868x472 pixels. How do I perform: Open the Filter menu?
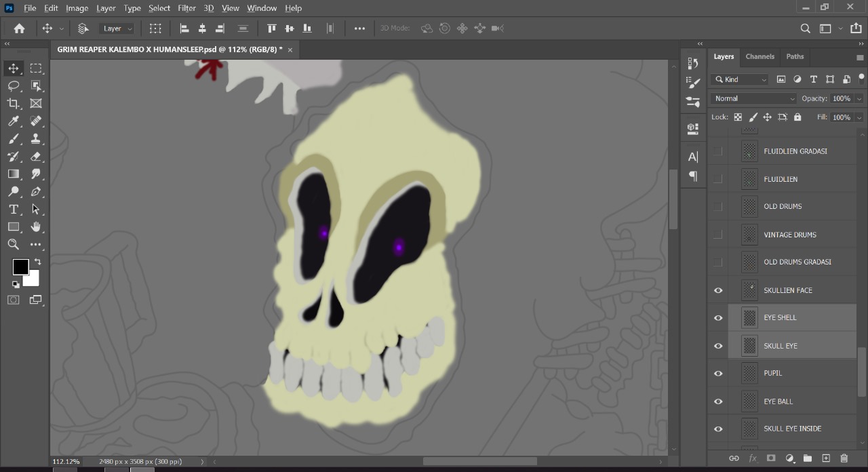coord(186,8)
